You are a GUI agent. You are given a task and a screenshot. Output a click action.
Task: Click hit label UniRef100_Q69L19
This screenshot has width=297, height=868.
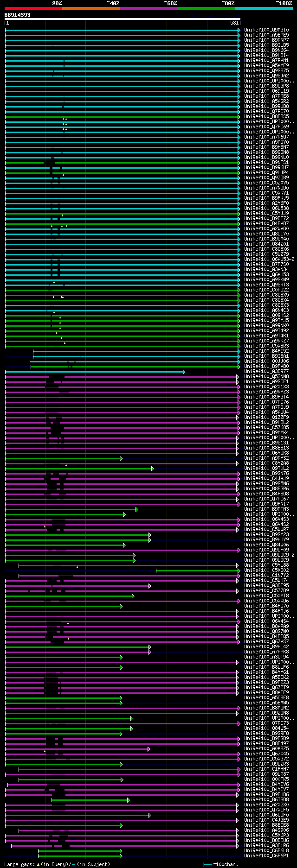(266, 91)
